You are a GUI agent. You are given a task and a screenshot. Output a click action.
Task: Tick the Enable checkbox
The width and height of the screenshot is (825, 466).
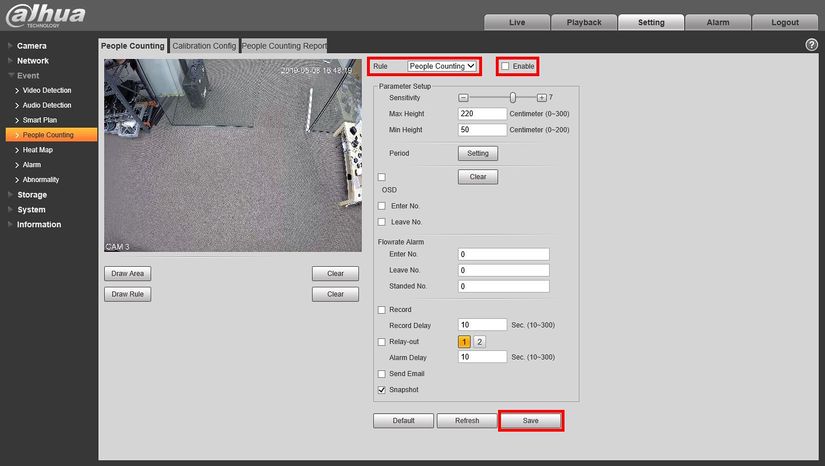coord(505,66)
